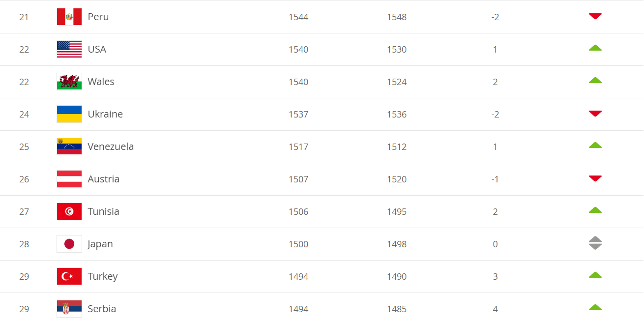The height and width of the screenshot is (323, 644).
Task: Open the Wales team link
Action: click(101, 82)
